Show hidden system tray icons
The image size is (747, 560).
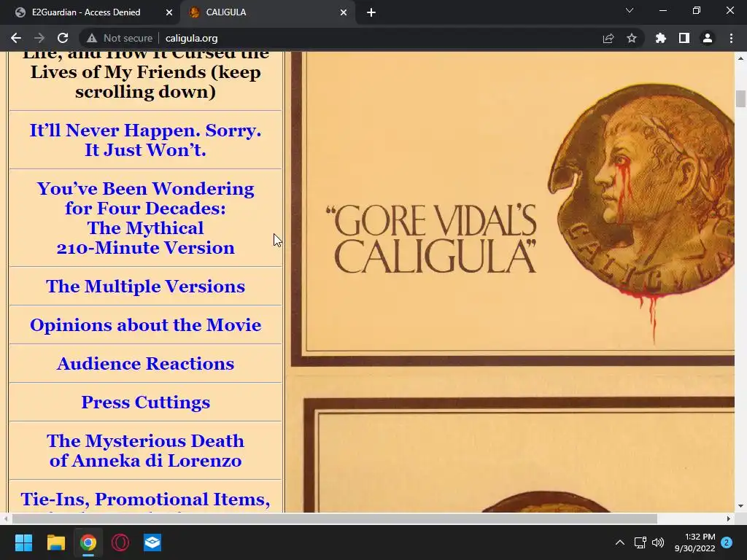620,542
